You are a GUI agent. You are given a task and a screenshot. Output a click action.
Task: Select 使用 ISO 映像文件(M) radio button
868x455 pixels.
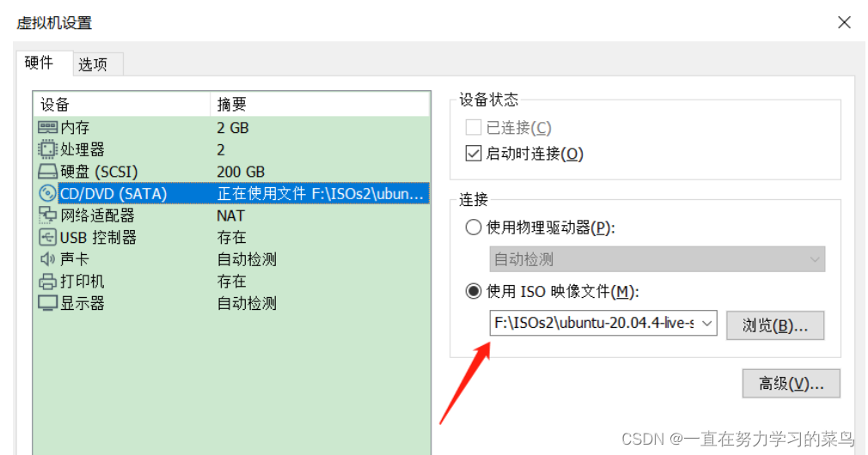pos(474,291)
